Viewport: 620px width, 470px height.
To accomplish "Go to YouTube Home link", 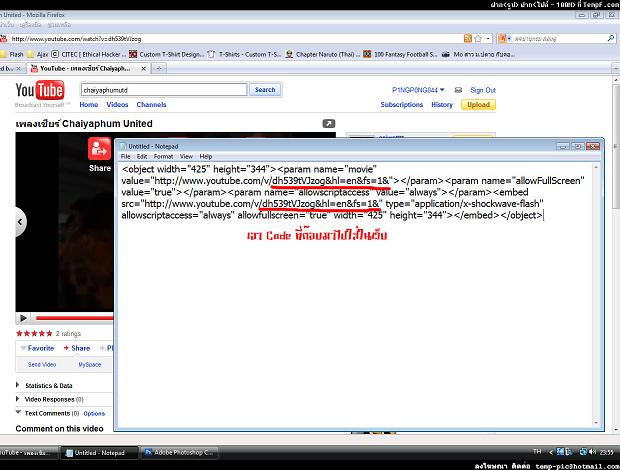I will [x=89, y=105].
